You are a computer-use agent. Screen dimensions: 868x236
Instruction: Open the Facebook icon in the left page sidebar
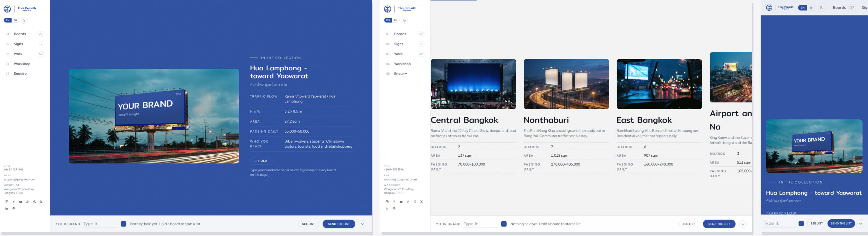coord(14,202)
